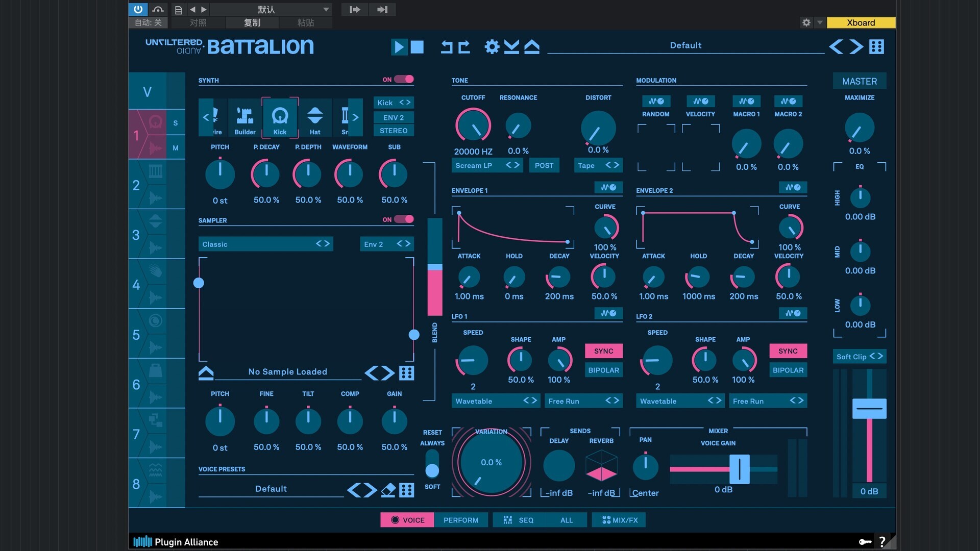The image size is (980, 551).
Task: Select the Builder synth engine
Action: [245, 118]
